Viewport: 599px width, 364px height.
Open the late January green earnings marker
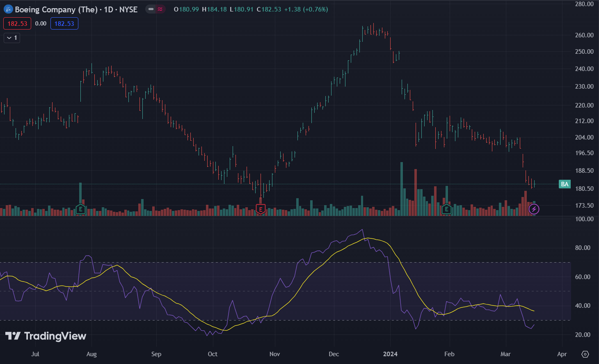coord(446,209)
